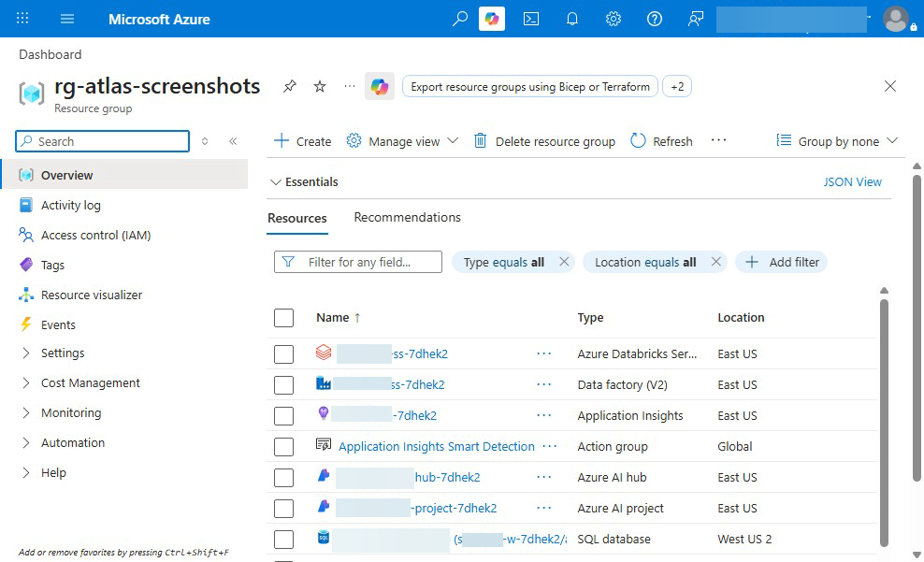924x562 pixels.
Task: Open more actions for the Data factory row
Action: point(544,384)
